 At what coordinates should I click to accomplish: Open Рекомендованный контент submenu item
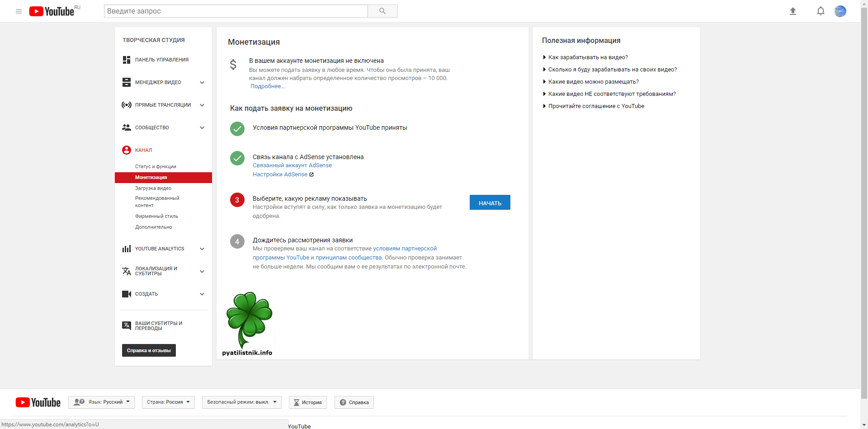(x=157, y=202)
